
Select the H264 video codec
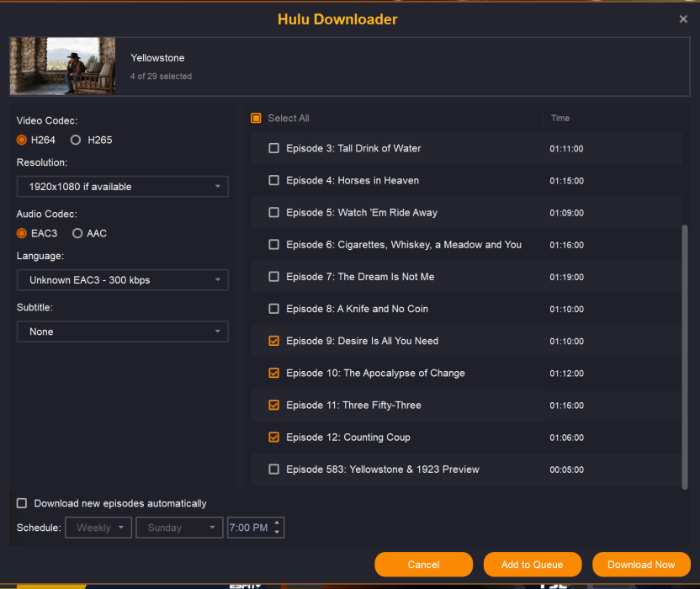pyautogui.click(x=22, y=140)
